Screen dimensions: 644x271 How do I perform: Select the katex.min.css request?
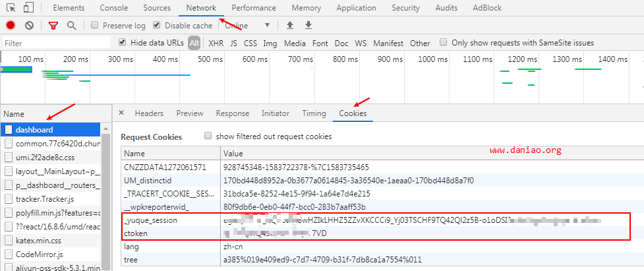40,240
